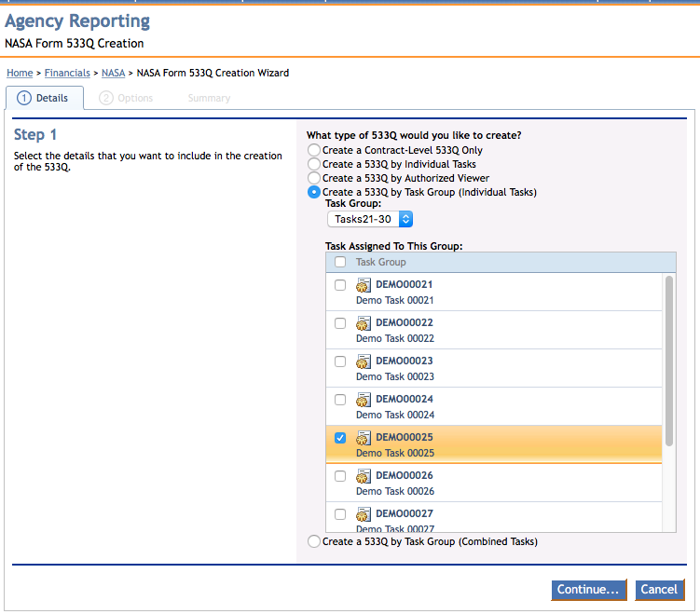Click the step 1 circle icon on Details tab
This screenshot has height=614, width=700.
click(24, 98)
